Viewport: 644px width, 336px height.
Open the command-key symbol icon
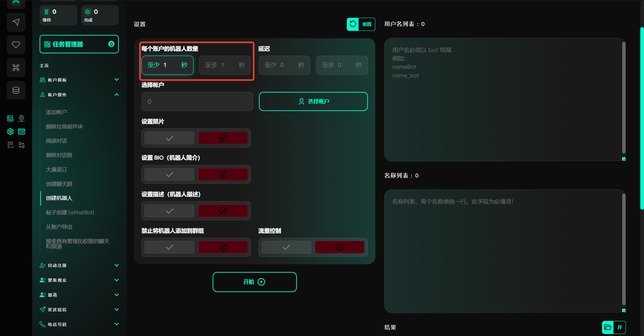[16, 68]
